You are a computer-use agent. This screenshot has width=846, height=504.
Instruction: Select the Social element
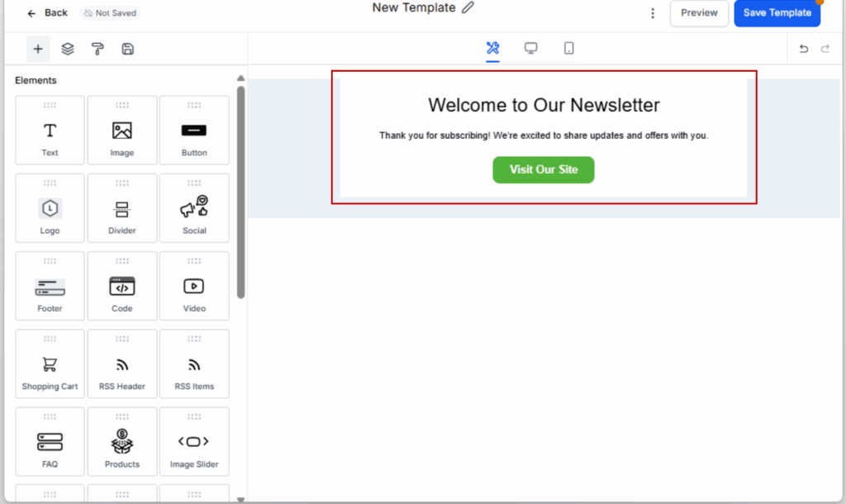(x=194, y=207)
